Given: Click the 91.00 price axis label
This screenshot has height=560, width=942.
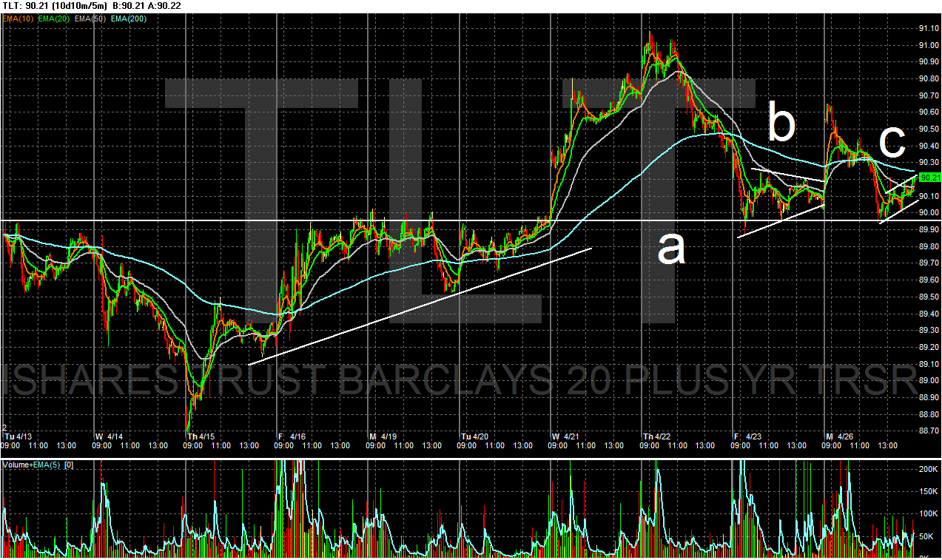Looking at the screenshot, I should [x=929, y=45].
